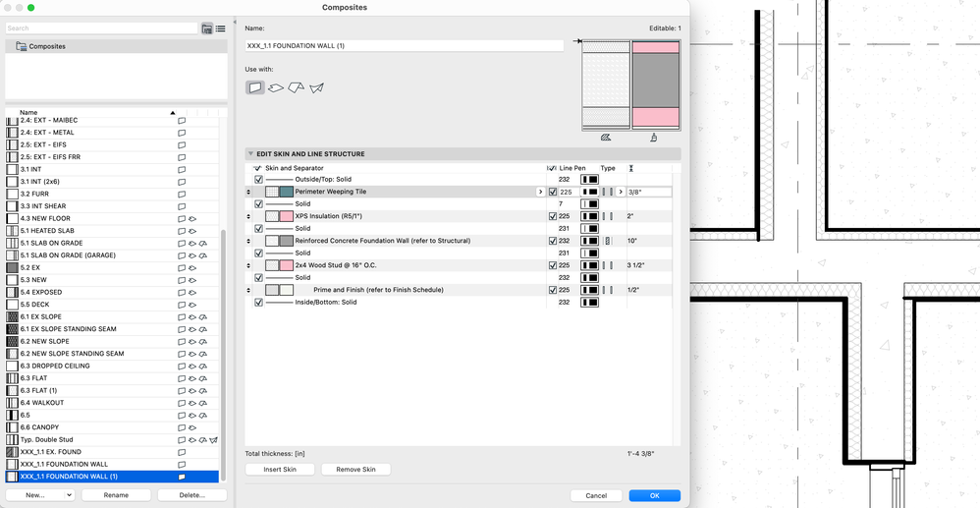Click OK to confirm composite changes
The width and height of the screenshot is (980, 508).
(x=654, y=495)
